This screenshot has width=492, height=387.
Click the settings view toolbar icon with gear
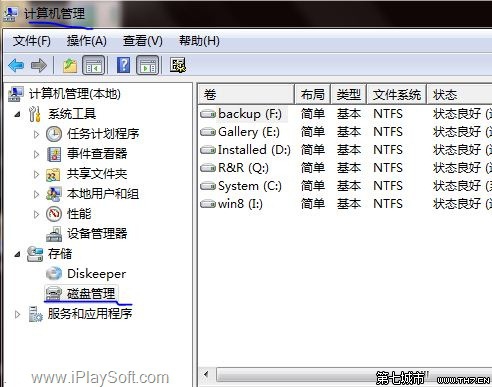coord(178,65)
